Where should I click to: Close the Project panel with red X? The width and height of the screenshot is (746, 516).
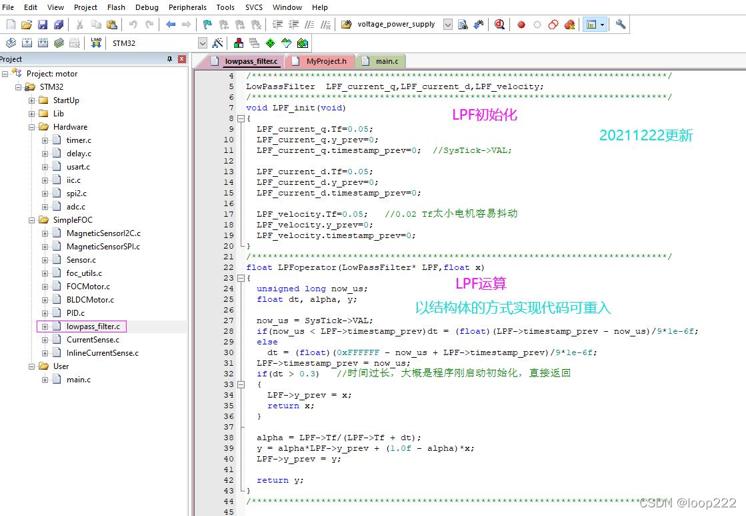(x=182, y=59)
